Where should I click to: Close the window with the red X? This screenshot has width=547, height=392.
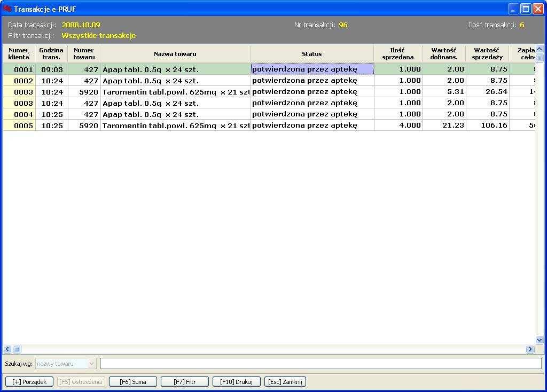[538, 9]
